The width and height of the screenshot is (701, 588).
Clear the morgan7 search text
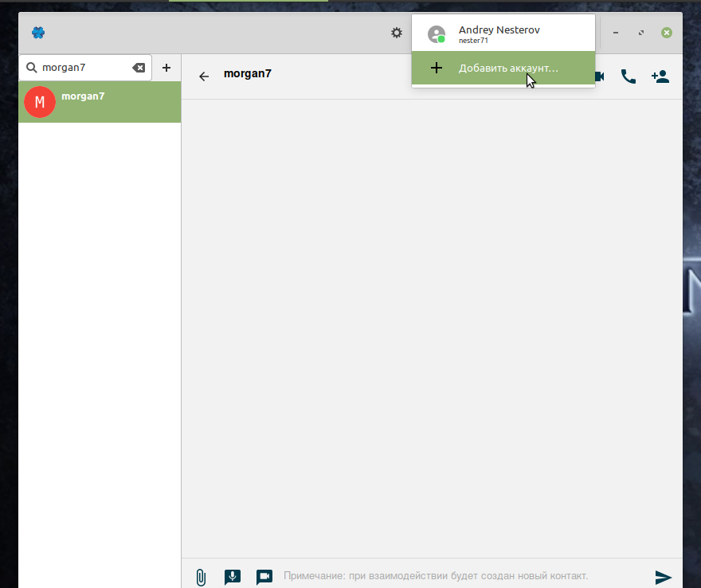(x=139, y=68)
